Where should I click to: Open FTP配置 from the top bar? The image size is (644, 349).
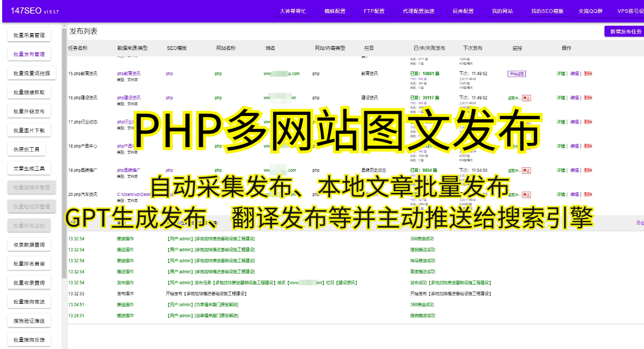click(374, 11)
